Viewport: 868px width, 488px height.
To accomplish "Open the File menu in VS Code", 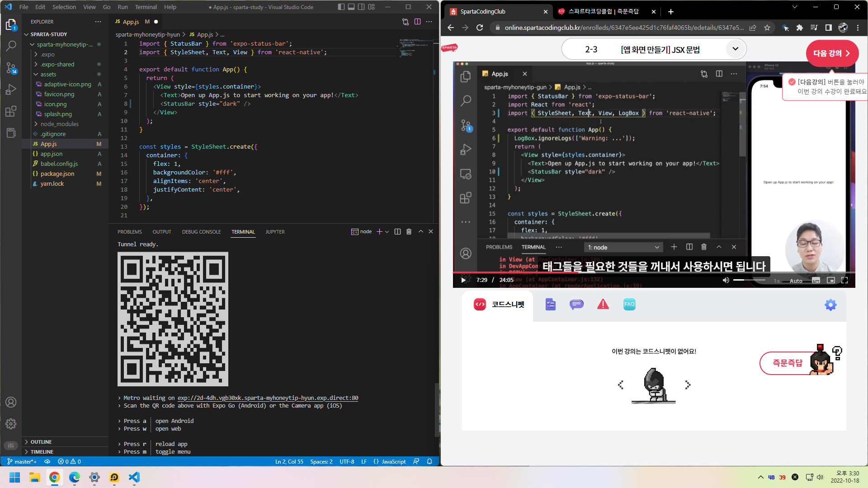I will tap(24, 7).
